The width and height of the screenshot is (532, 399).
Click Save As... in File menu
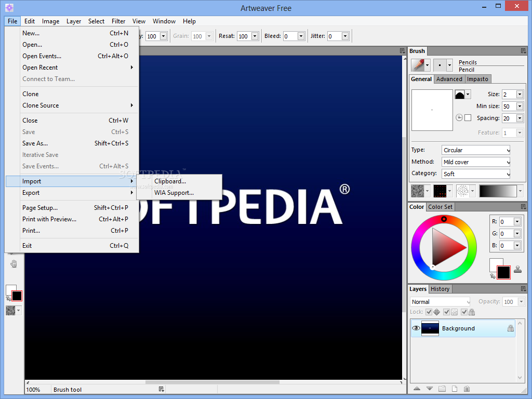coord(72,143)
